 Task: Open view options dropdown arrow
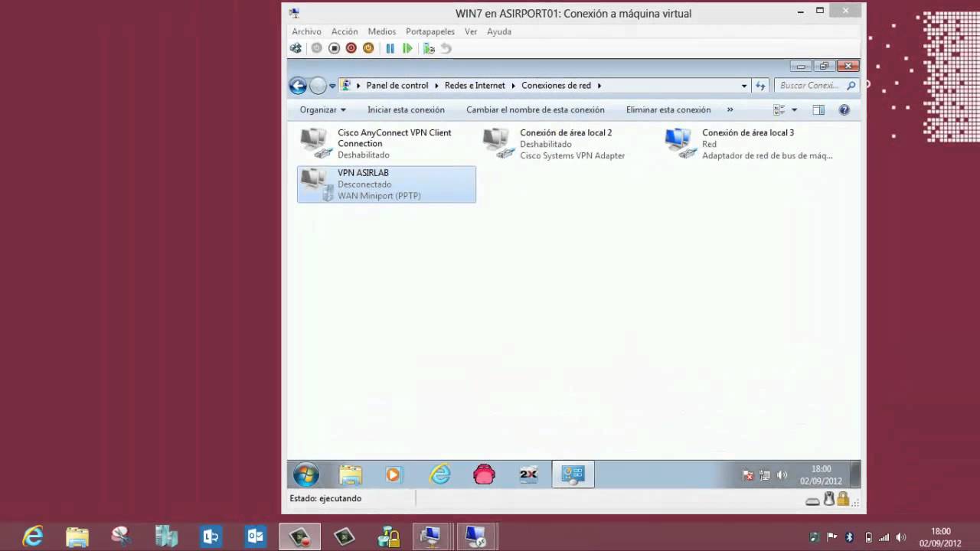pos(794,109)
